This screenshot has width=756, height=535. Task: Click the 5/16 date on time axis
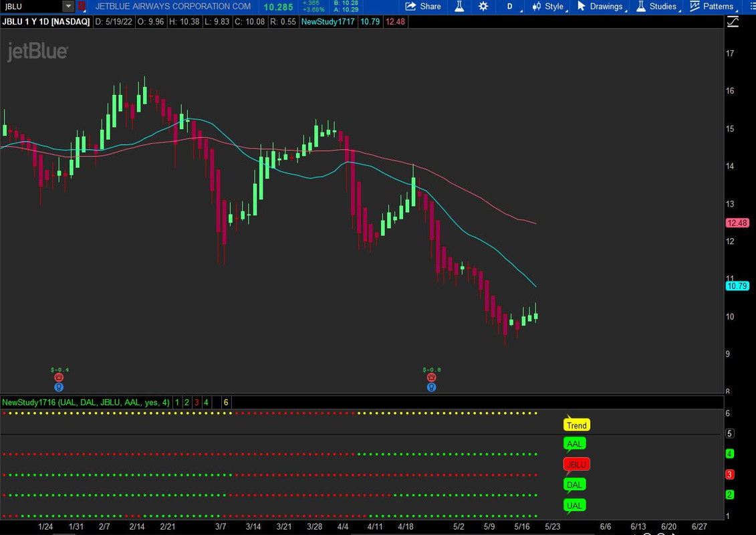(521, 526)
